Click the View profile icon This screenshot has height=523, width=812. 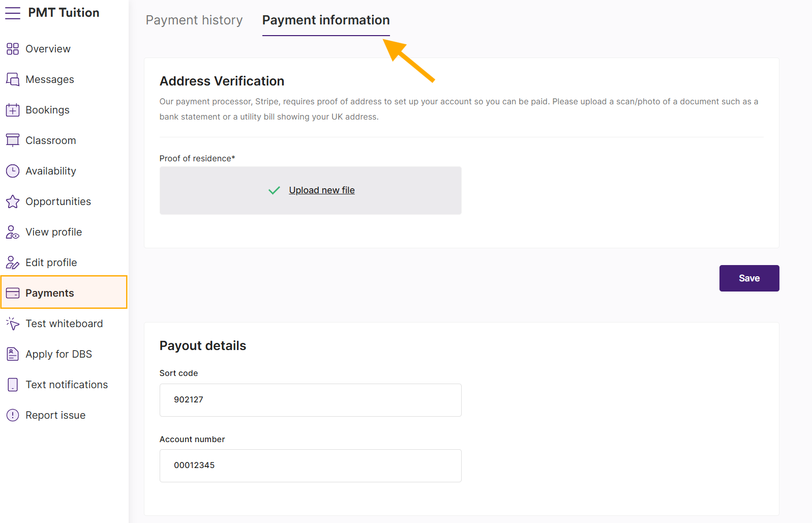(13, 232)
